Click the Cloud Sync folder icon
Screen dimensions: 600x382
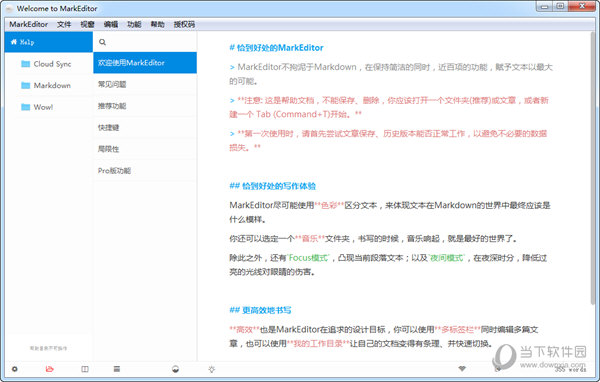tap(26, 64)
